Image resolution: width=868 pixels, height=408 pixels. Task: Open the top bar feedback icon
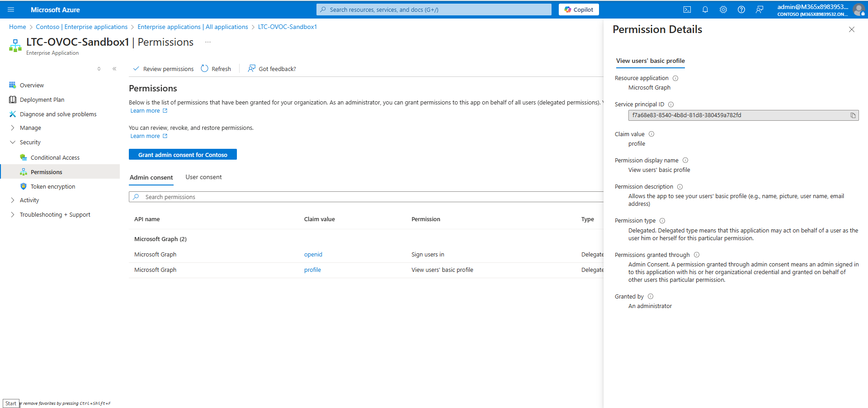[759, 9]
